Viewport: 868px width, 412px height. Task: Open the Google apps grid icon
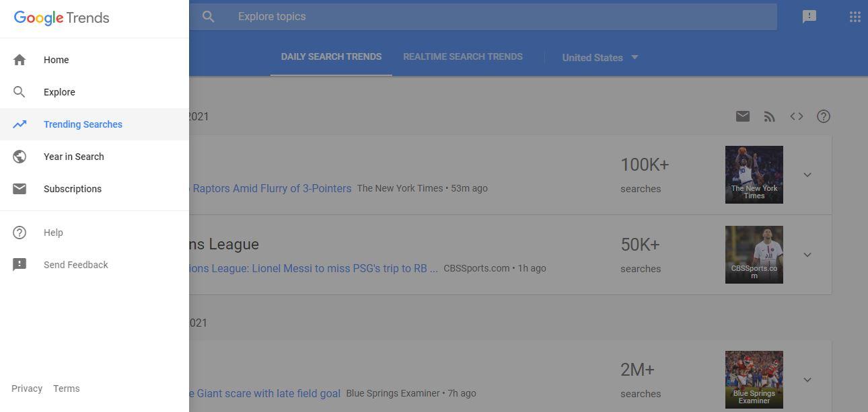855,17
